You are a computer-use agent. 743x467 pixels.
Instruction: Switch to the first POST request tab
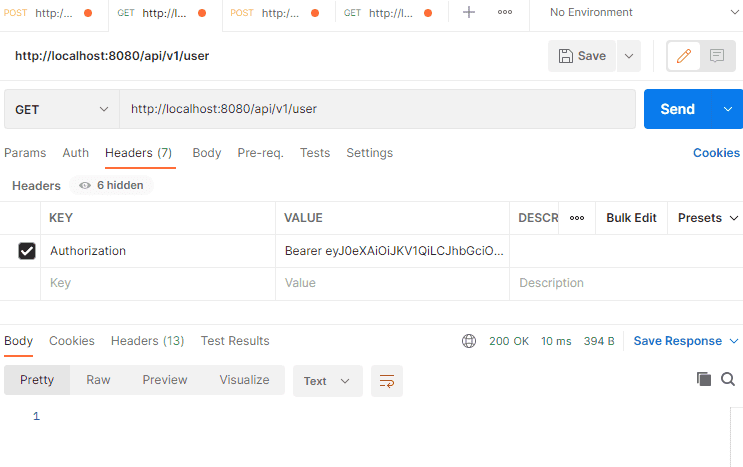point(48,13)
